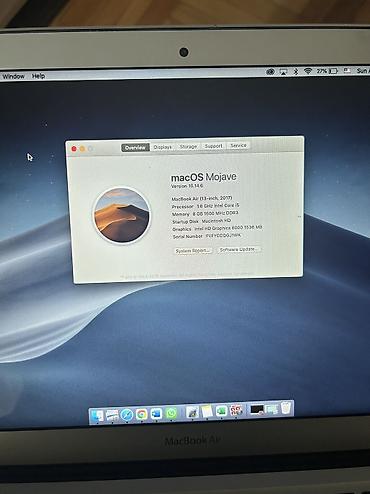
Task: Click the Mojave desert thumbnail image
Action: click(x=121, y=215)
